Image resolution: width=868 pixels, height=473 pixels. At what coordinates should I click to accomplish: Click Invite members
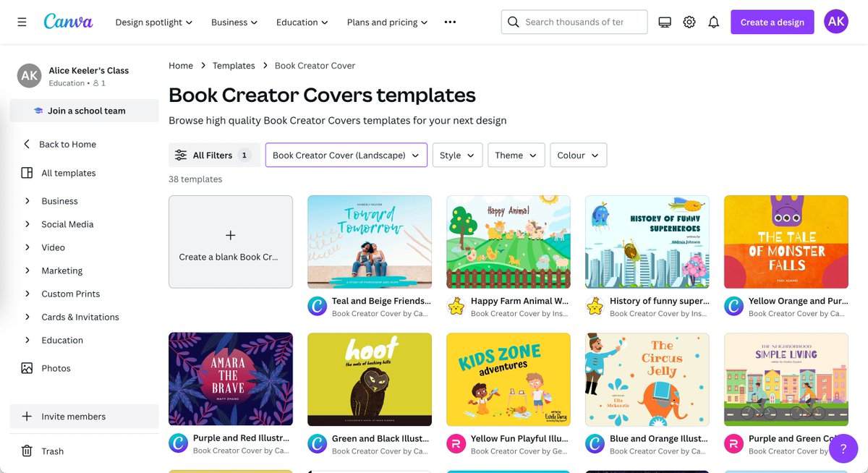point(84,417)
